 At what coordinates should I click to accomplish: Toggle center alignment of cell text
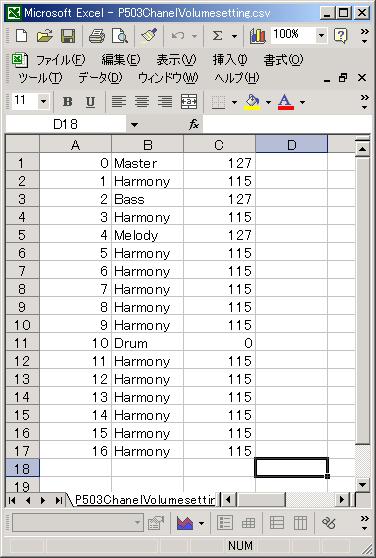coord(142,102)
